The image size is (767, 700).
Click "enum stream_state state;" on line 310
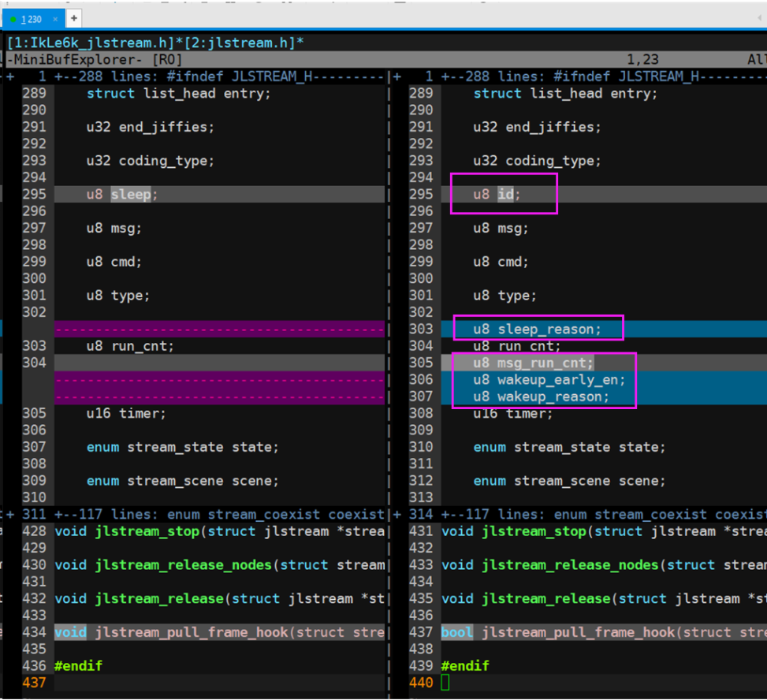click(569, 447)
